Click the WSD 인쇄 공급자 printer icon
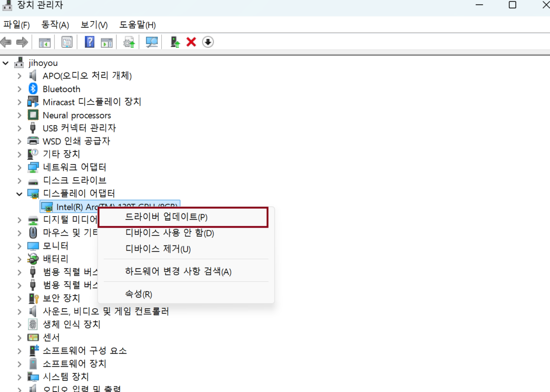The width and height of the screenshot is (550, 392). pos(33,141)
